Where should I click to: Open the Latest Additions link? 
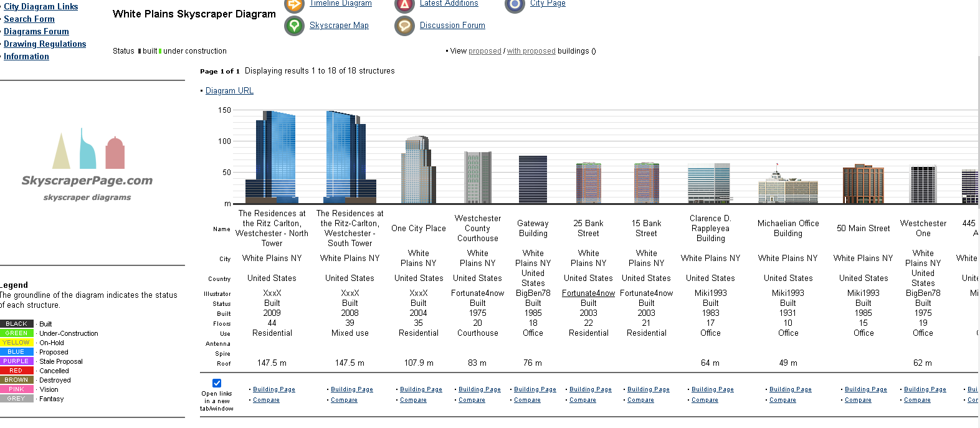coord(449,4)
